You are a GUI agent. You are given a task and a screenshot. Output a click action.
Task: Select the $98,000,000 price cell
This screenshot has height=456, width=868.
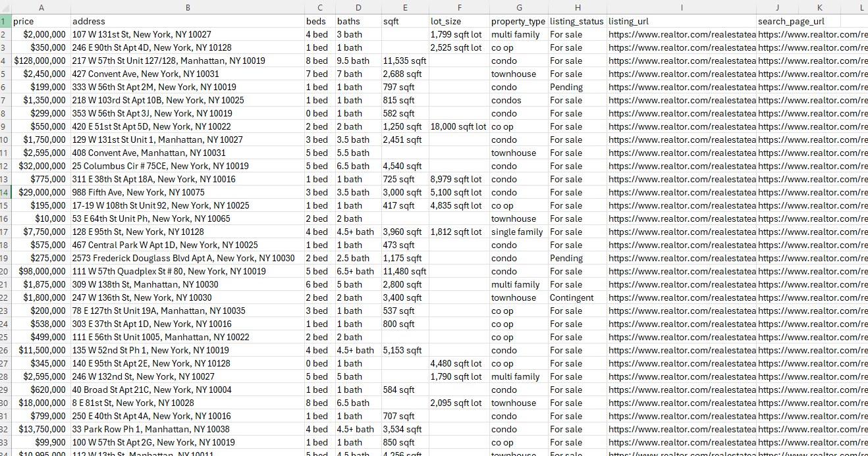[41, 271]
